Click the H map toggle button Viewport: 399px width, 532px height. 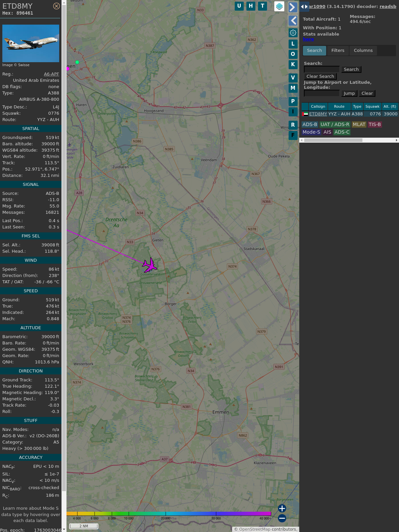coord(251,6)
